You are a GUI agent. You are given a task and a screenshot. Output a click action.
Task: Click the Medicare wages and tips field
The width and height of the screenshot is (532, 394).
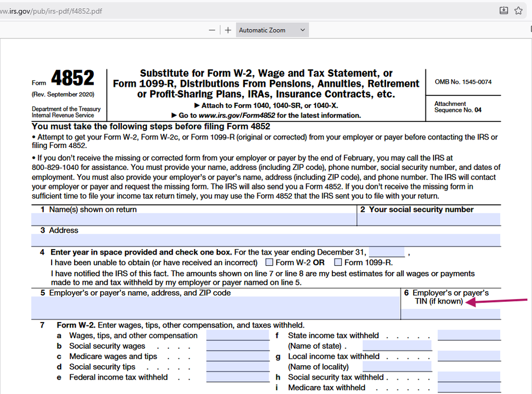pyautogui.click(x=238, y=356)
